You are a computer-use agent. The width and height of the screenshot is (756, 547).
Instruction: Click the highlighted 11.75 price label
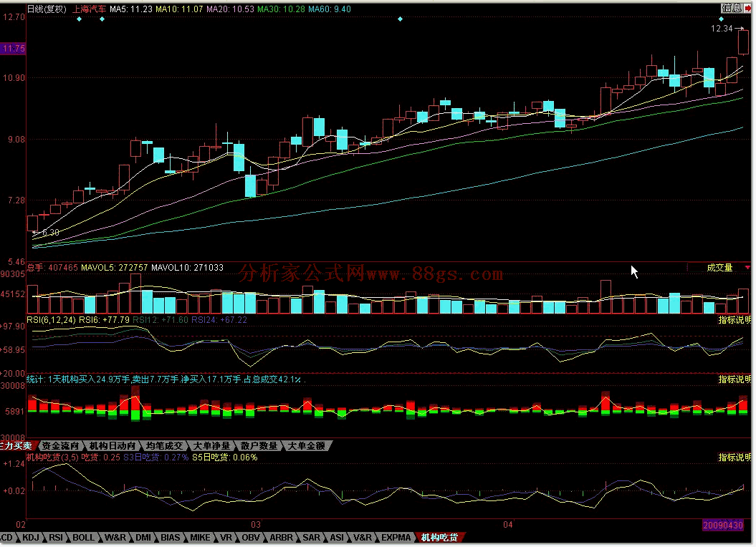click(13, 49)
